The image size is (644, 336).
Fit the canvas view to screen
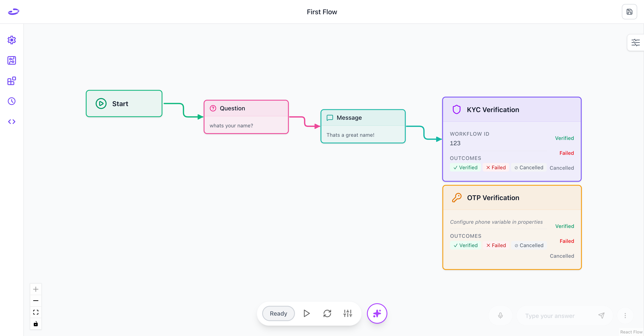(x=36, y=312)
